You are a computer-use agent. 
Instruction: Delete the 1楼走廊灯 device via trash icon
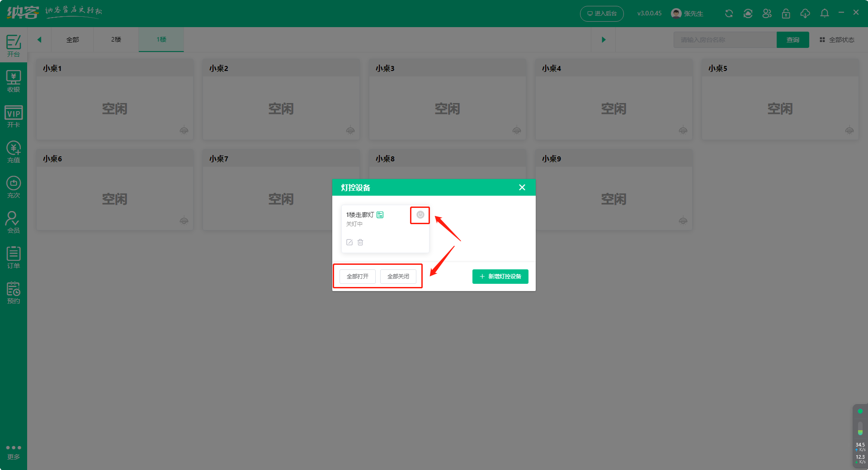(360, 242)
